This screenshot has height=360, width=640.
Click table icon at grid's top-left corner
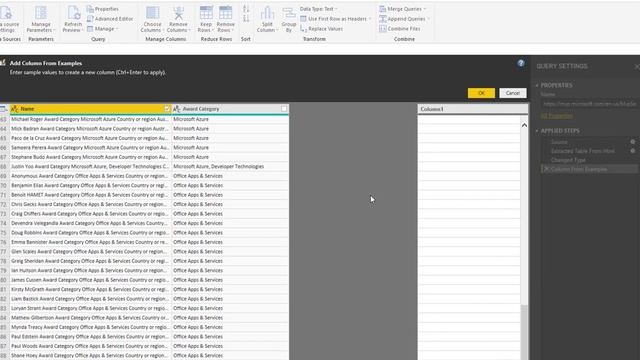tap(3, 109)
